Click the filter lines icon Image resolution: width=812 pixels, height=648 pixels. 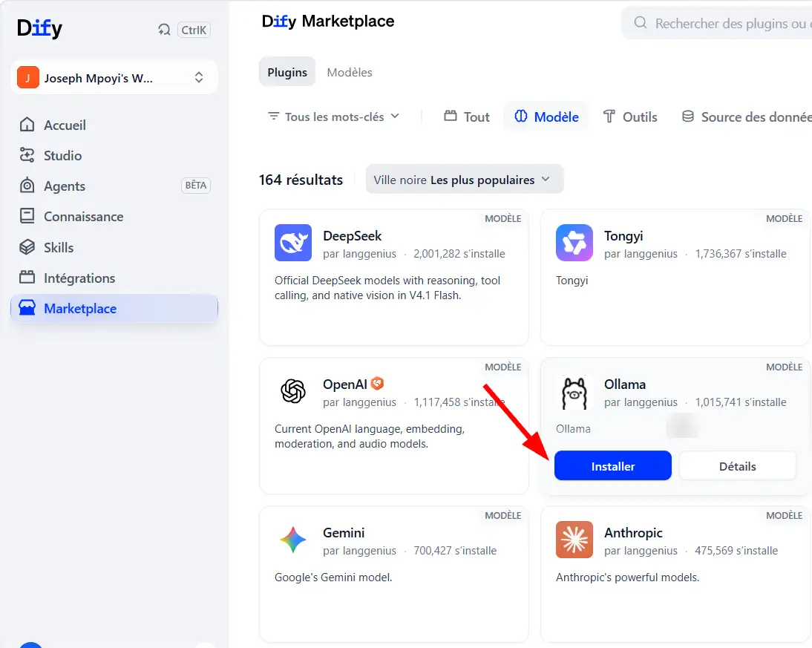coord(273,116)
